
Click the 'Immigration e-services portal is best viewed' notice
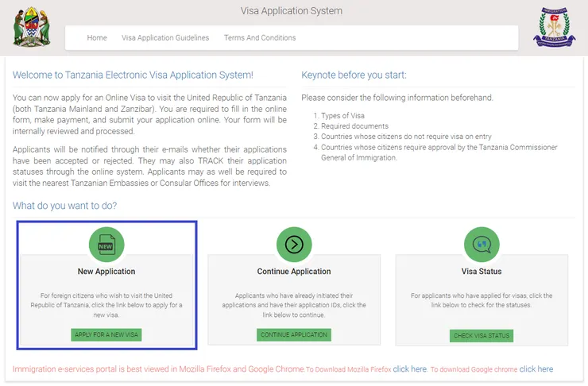pos(158,369)
